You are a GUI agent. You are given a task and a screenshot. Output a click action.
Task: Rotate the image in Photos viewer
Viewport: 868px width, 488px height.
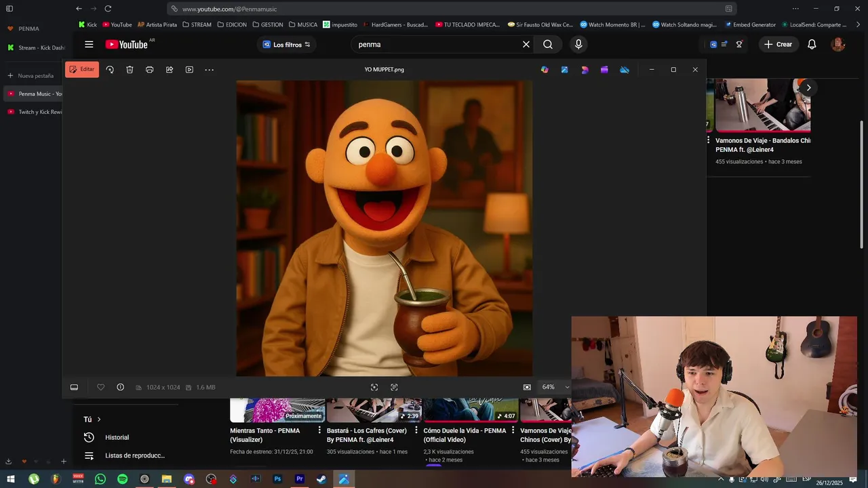(110, 70)
